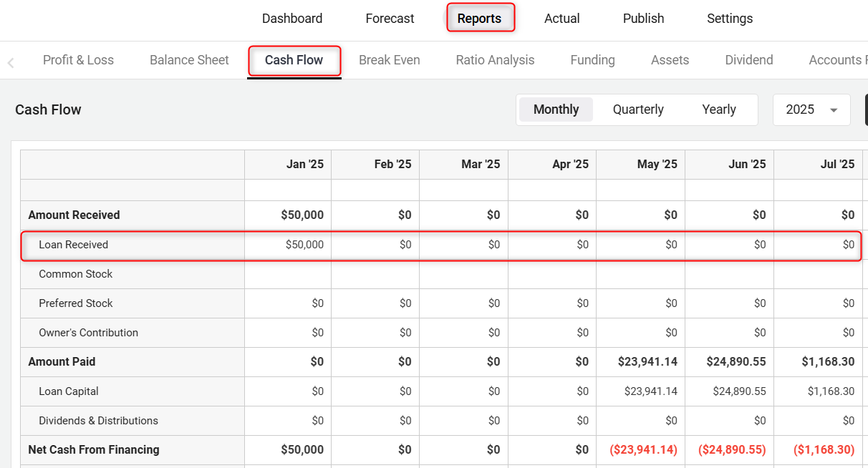
Task: Select the Loan Capital row label
Action: (x=68, y=391)
